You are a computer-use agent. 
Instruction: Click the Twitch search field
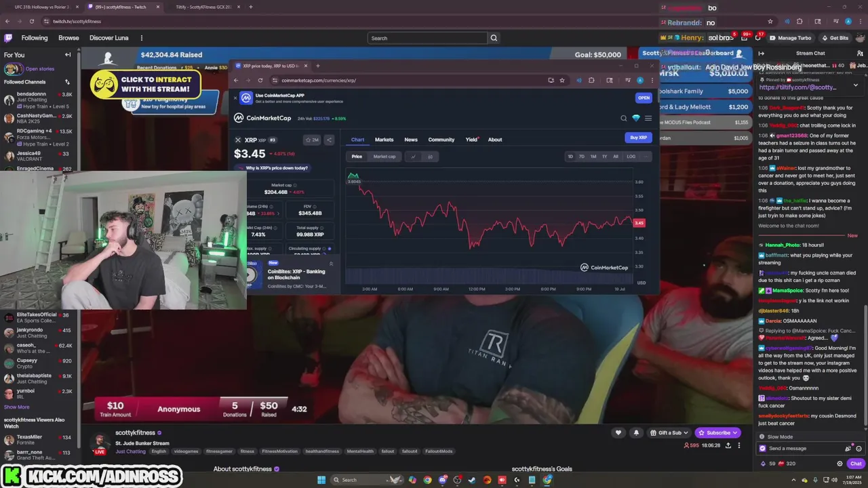(x=427, y=38)
